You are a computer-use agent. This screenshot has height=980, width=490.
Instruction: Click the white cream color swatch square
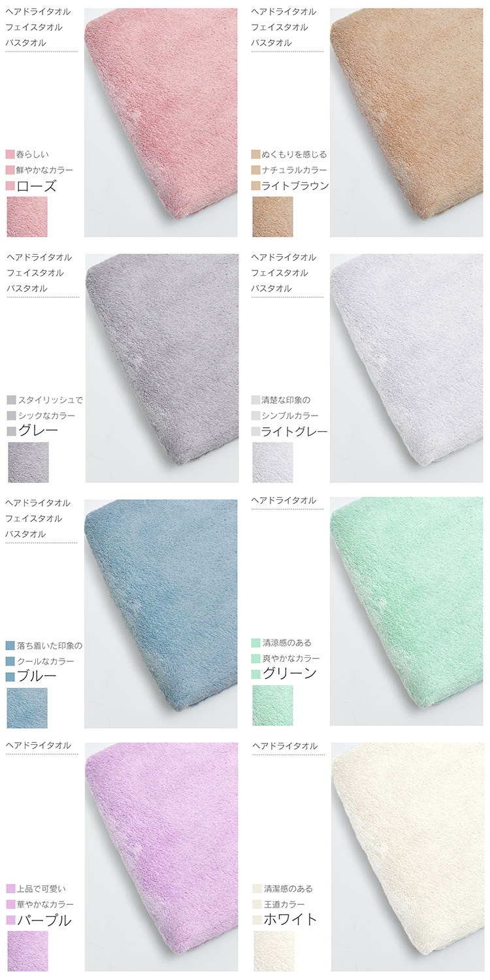(x=273, y=951)
